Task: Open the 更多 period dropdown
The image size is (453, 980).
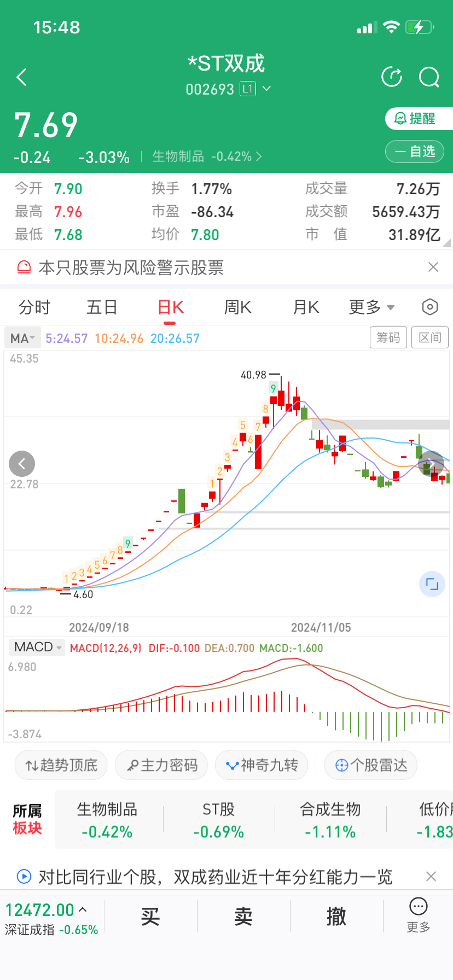Action: pyautogui.click(x=372, y=307)
